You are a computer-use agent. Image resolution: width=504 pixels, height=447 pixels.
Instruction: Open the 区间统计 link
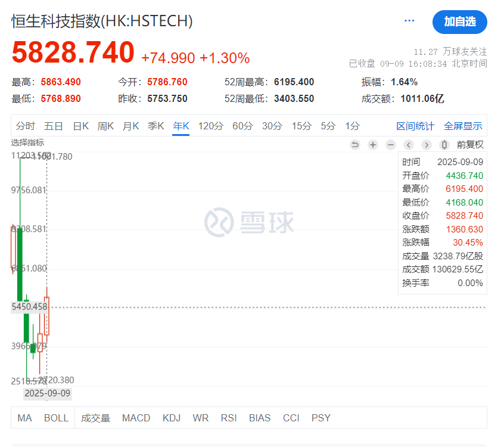pyautogui.click(x=415, y=126)
